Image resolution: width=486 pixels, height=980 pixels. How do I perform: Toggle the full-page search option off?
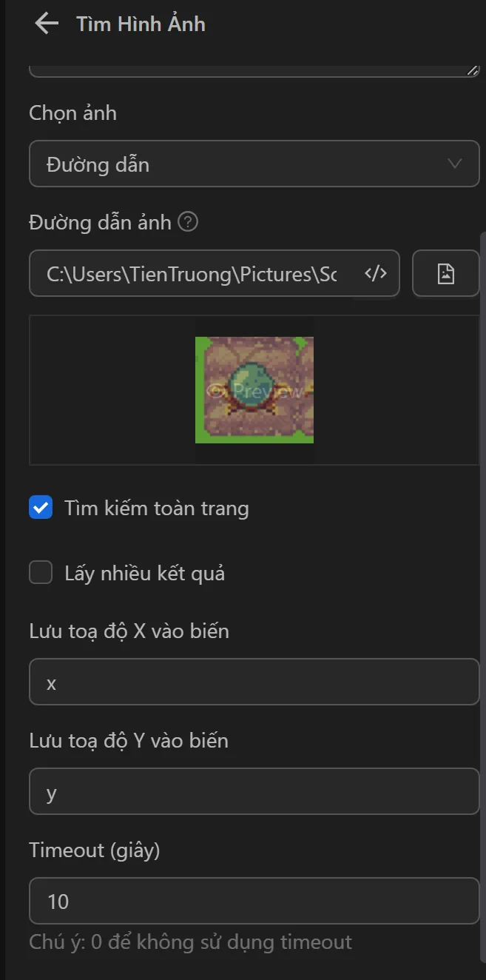(41, 507)
